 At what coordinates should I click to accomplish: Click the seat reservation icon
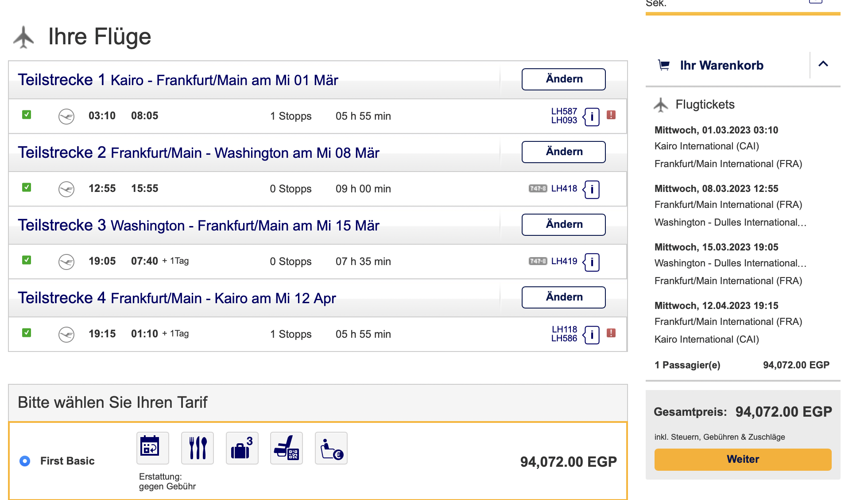click(x=287, y=448)
